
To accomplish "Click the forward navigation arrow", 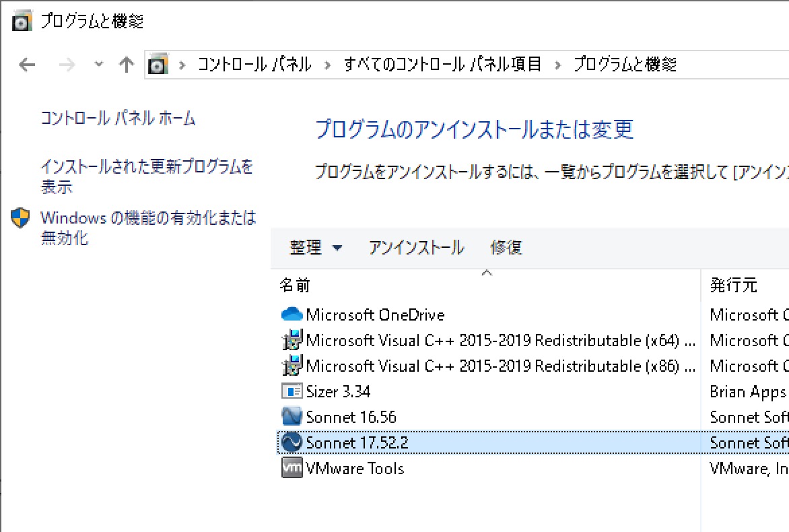I will tap(67, 65).
